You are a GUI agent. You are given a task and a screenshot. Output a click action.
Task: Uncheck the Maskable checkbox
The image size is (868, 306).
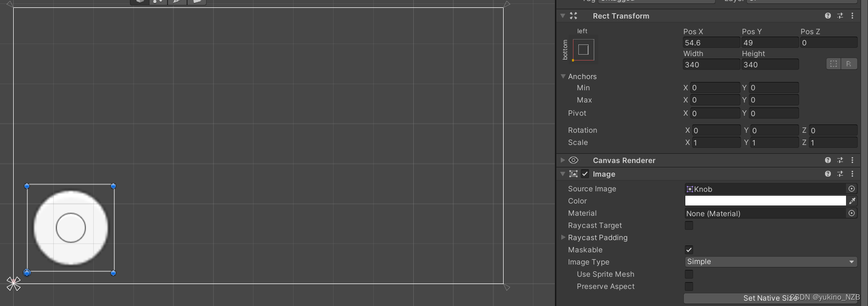[x=689, y=250]
